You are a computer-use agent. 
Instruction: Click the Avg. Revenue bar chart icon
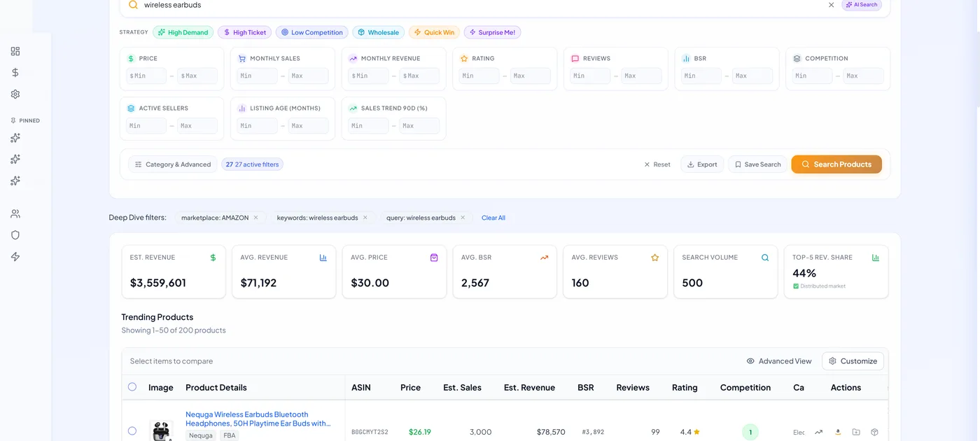[x=323, y=258]
